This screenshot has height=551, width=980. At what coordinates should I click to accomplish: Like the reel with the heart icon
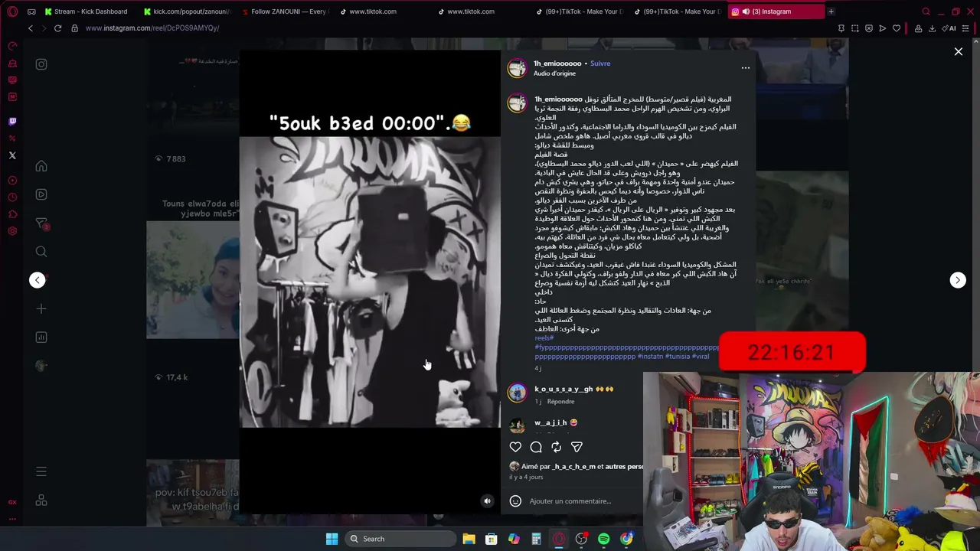[x=515, y=447]
